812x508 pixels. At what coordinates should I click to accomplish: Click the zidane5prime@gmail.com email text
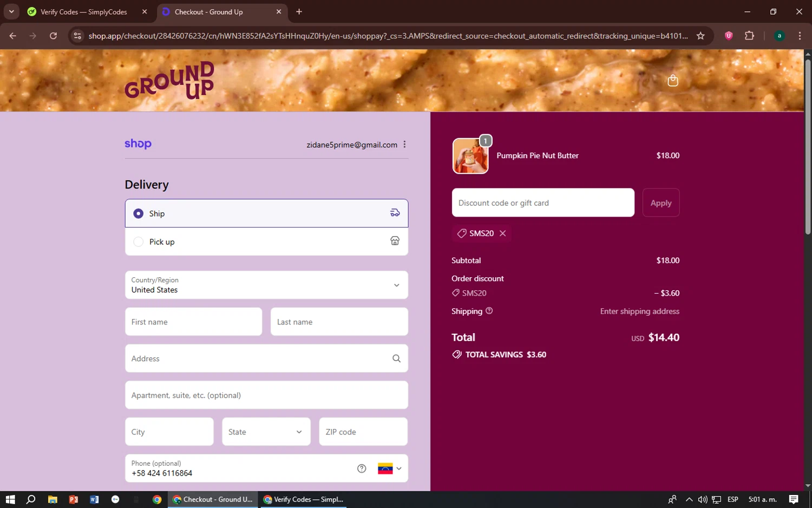pyautogui.click(x=352, y=145)
